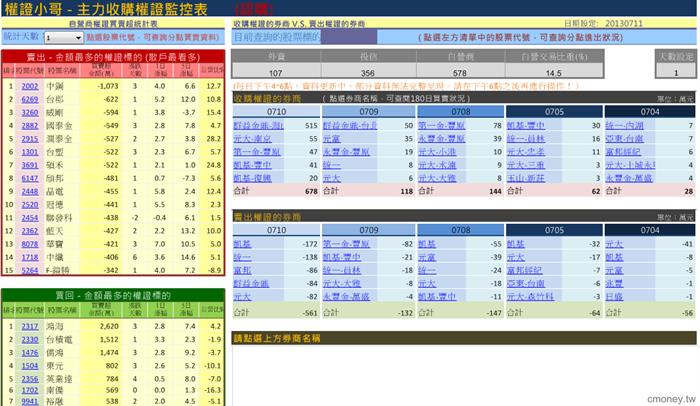The height and width of the screenshot is (406, 700).
Task: Select stock code 3260 in sell list
Action: click(30, 113)
